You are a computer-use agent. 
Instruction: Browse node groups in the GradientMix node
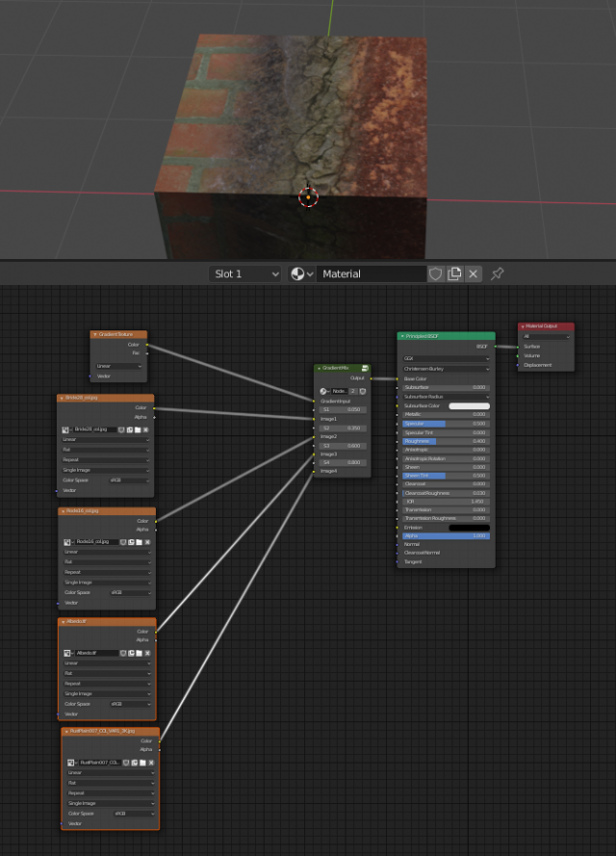click(x=324, y=392)
